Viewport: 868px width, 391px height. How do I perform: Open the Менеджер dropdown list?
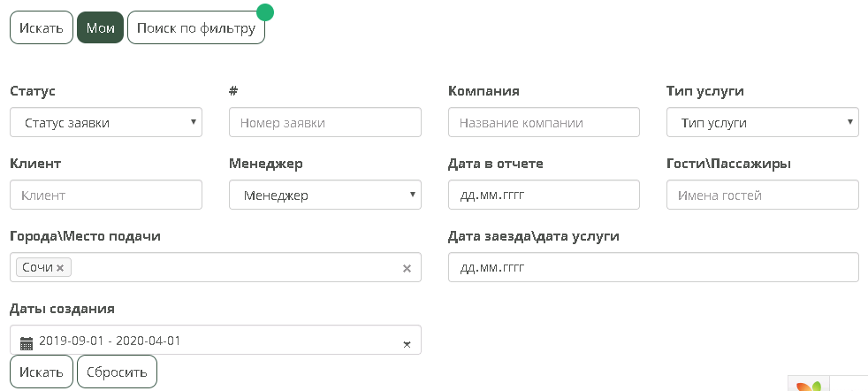point(324,195)
